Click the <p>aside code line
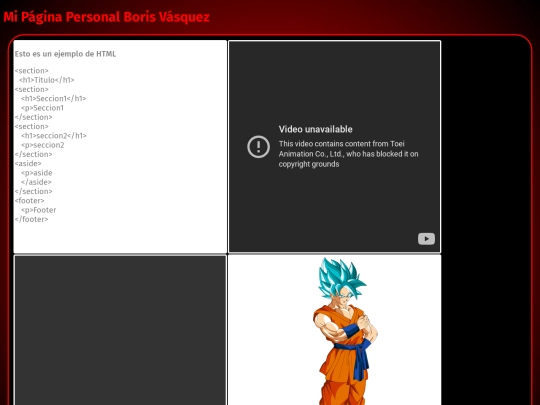The width and height of the screenshot is (540, 405). pyautogui.click(x=37, y=173)
